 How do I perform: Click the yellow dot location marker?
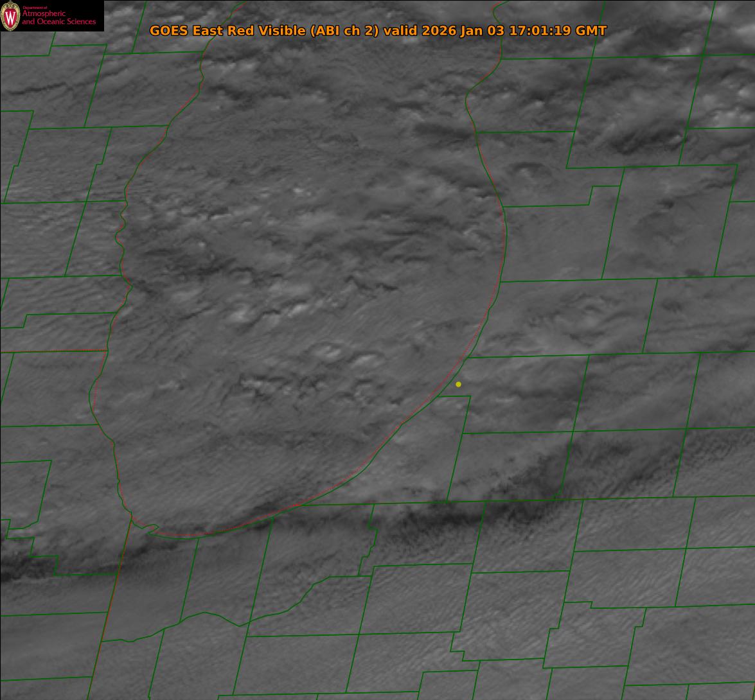(458, 384)
